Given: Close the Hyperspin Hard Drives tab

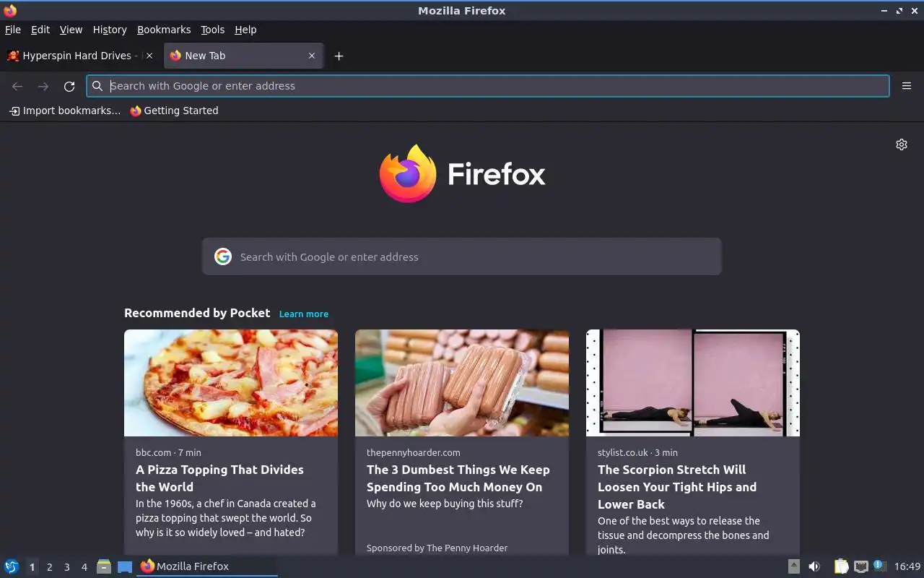Looking at the screenshot, I should click(149, 56).
